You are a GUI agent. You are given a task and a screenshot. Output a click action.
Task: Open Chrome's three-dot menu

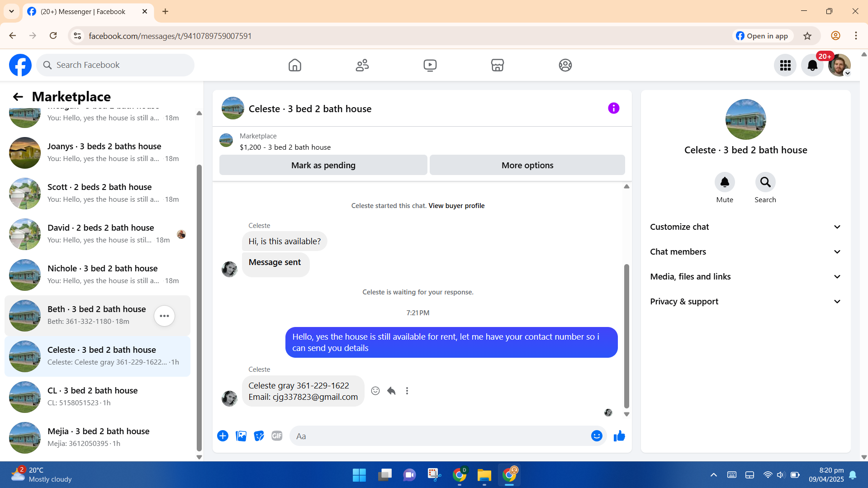(x=856, y=36)
